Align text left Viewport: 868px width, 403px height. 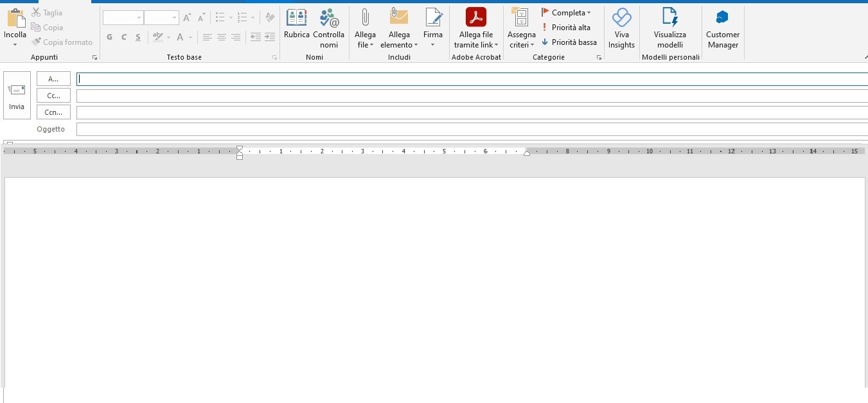207,37
